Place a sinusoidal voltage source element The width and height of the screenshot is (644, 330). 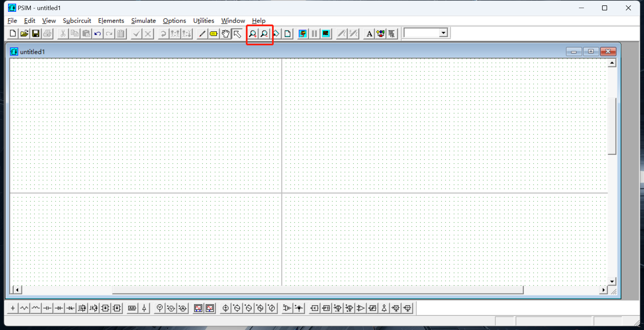(237, 308)
